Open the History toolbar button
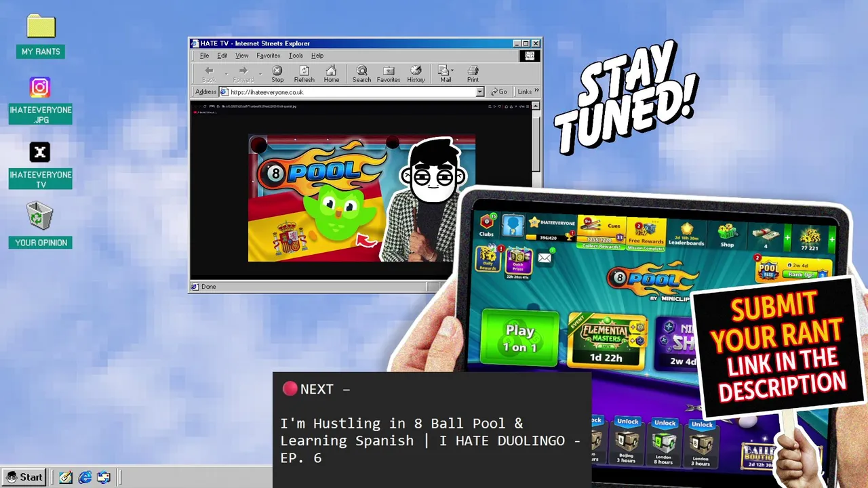 tap(416, 74)
